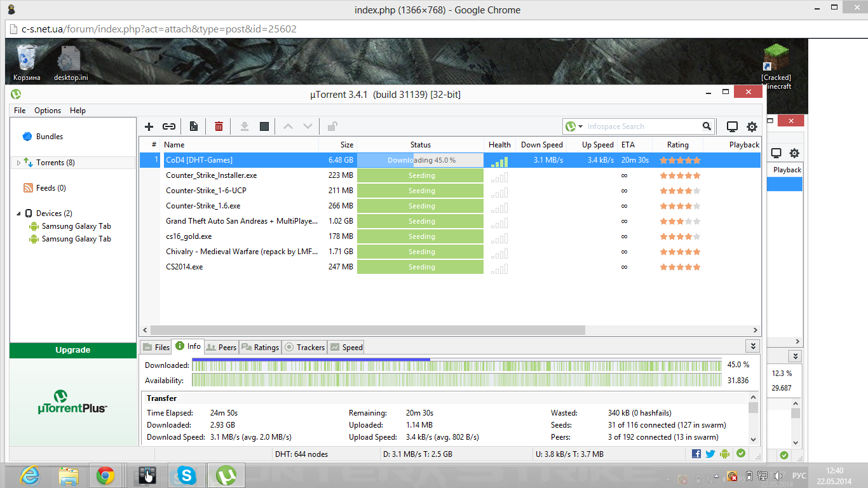The image size is (868, 488).
Task: Select the desktop.ini file icon
Action: pyautogui.click(x=71, y=63)
